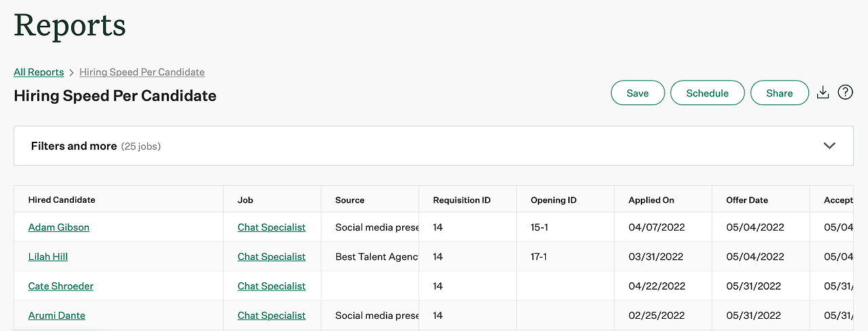This screenshot has height=331, width=868.
Task: Click requisition ID 14 in Arumi Dante row
Action: pos(438,315)
